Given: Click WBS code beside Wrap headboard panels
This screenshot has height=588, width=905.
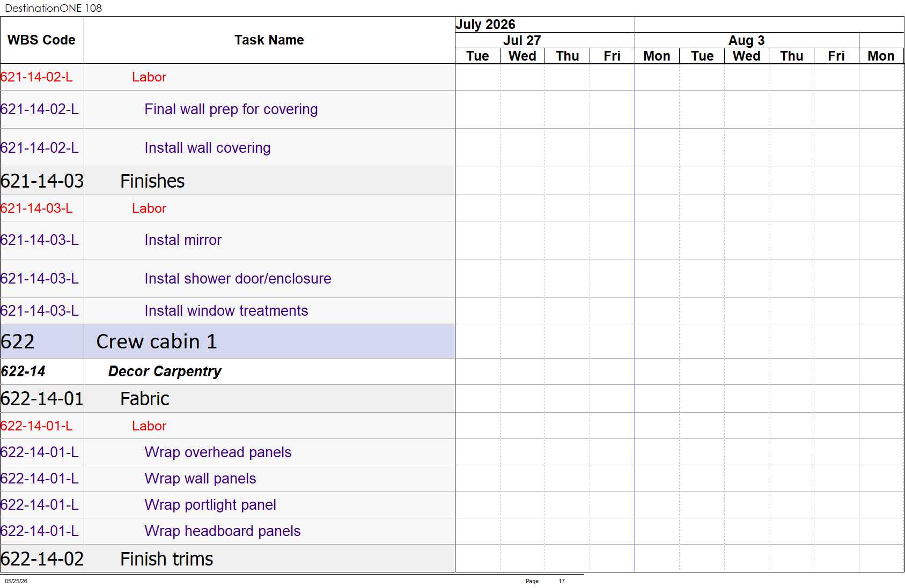Looking at the screenshot, I should pyautogui.click(x=40, y=531).
